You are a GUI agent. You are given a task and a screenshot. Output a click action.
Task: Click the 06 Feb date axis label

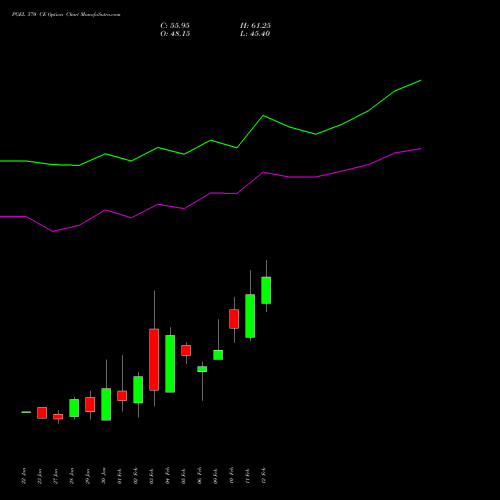tap(200, 475)
